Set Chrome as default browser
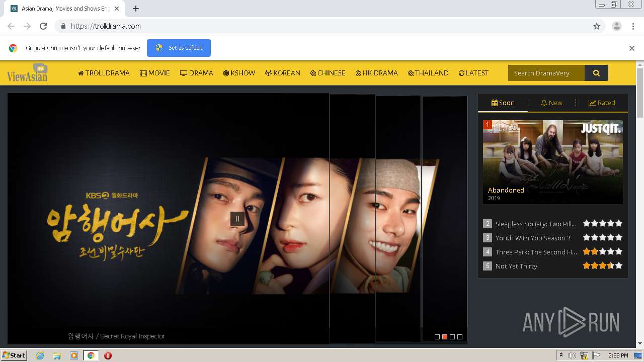 [179, 48]
